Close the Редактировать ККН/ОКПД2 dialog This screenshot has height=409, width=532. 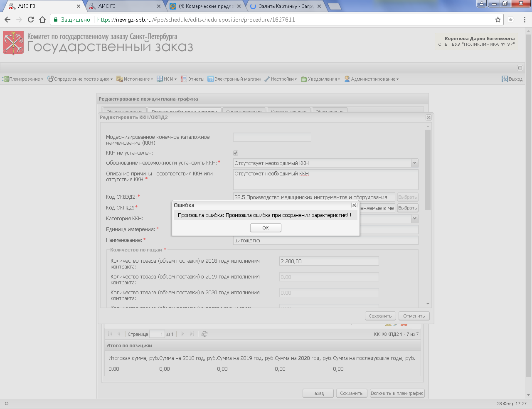[429, 118]
